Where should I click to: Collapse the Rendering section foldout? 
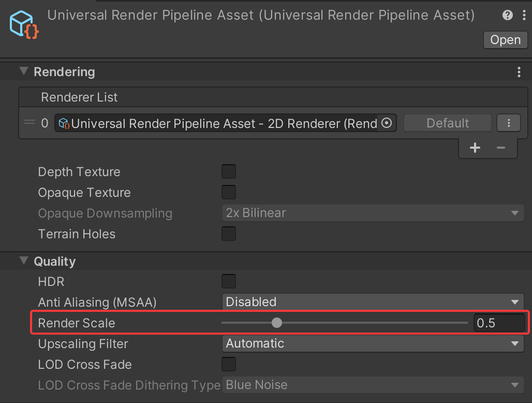coord(24,71)
